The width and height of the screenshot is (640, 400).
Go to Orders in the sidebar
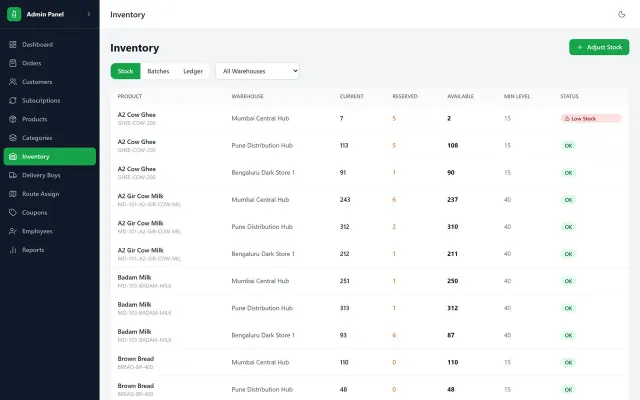(50, 63)
